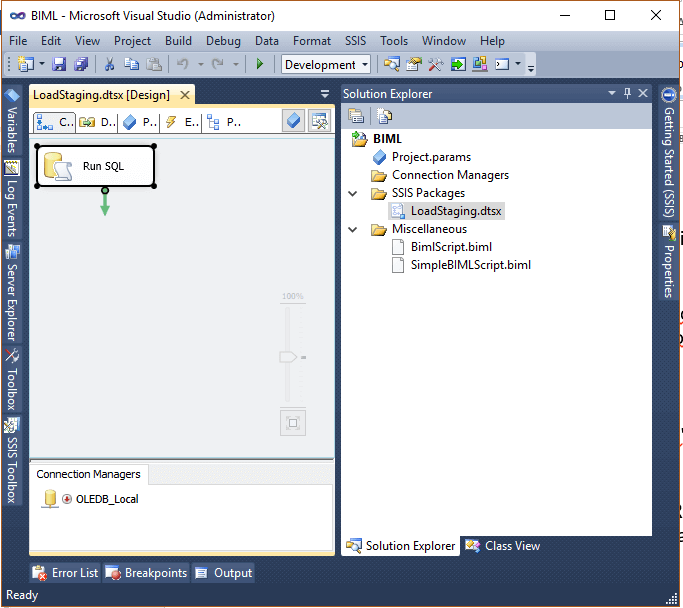Start debugging with the green play button
Viewport: 683px width, 608px height.
coord(260,64)
